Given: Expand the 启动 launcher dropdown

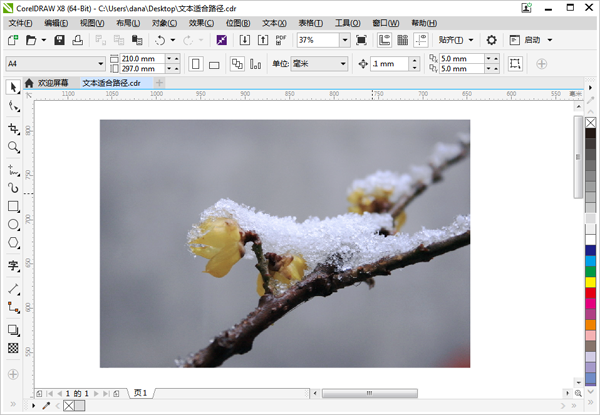Looking at the screenshot, I should [x=550, y=40].
